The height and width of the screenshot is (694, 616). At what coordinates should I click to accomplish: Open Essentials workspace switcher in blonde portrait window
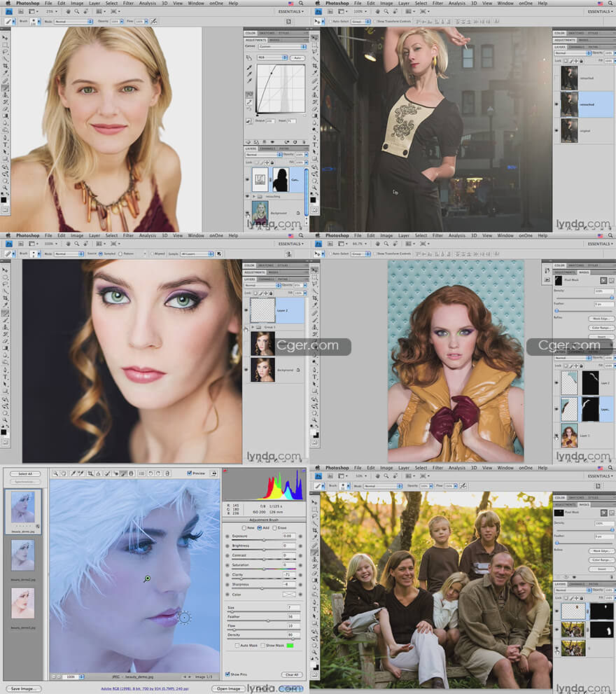click(x=290, y=11)
